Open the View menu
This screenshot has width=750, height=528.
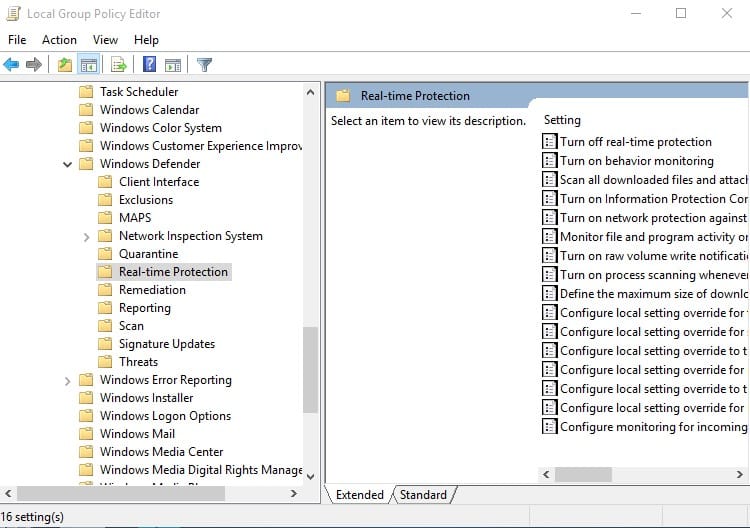click(105, 40)
